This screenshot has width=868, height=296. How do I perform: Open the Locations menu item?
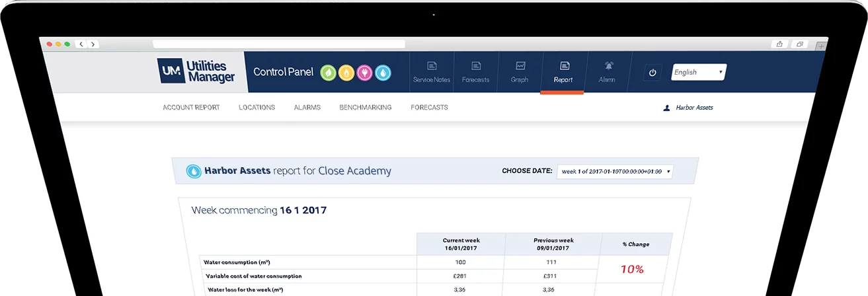257,107
